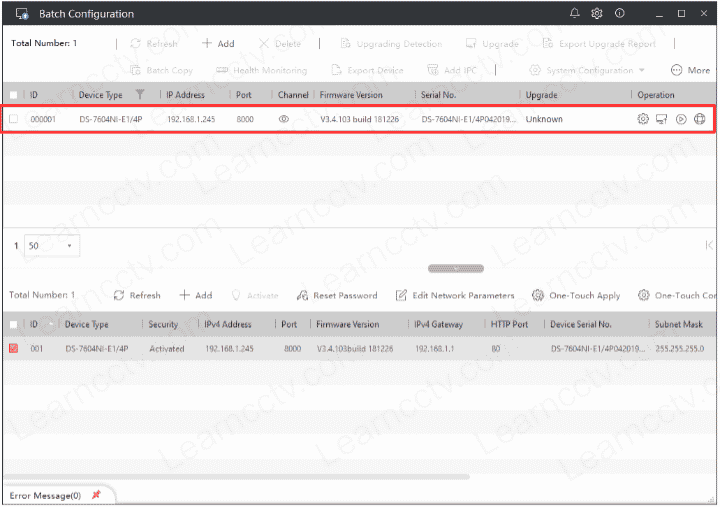The image size is (720, 507).
Task: Open the web browser globe icon for device
Action: pyautogui.click(x=699, y=119)
